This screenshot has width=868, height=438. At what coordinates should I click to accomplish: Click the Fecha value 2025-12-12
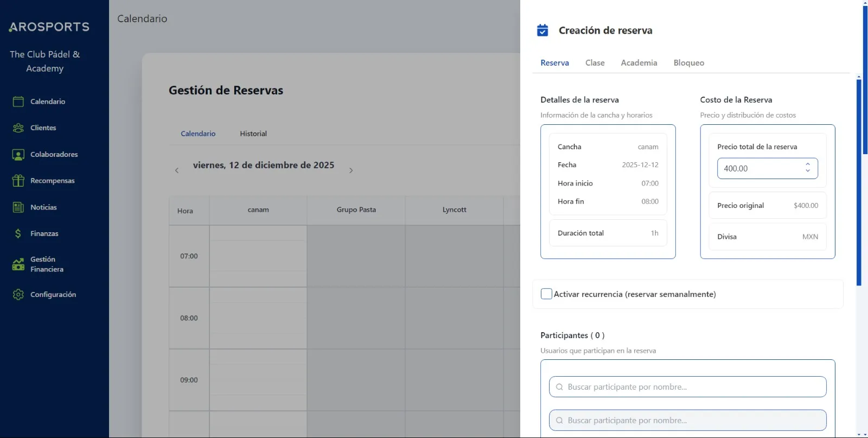[640, 165]
